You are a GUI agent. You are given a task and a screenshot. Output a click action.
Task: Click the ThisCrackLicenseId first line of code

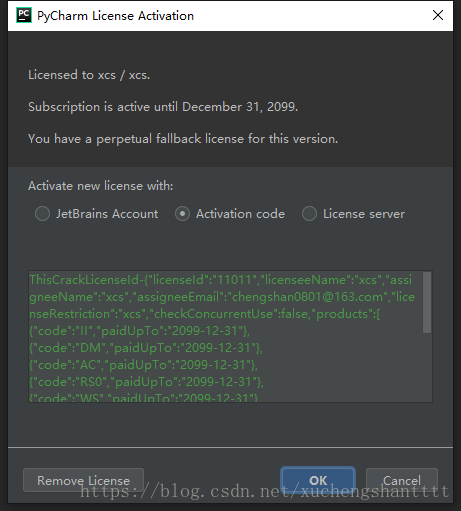pyautogui.click(x=221, y=280)
